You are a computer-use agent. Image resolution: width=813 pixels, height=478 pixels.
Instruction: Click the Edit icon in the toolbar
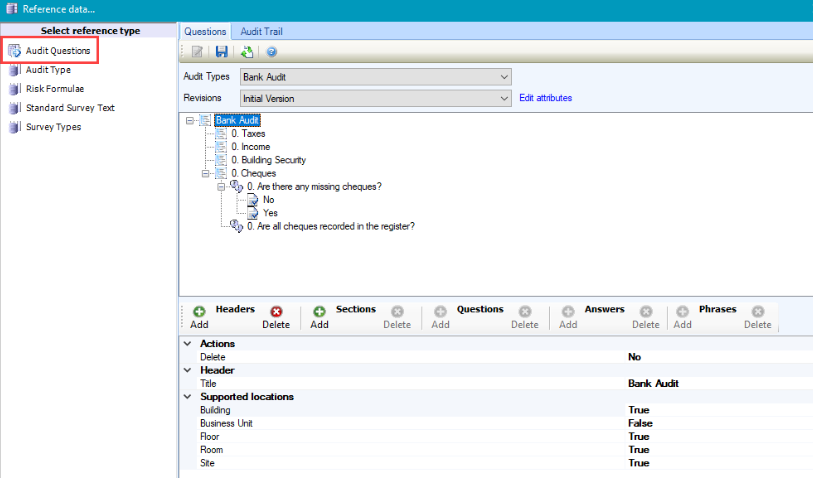click(x=198, y=51)
